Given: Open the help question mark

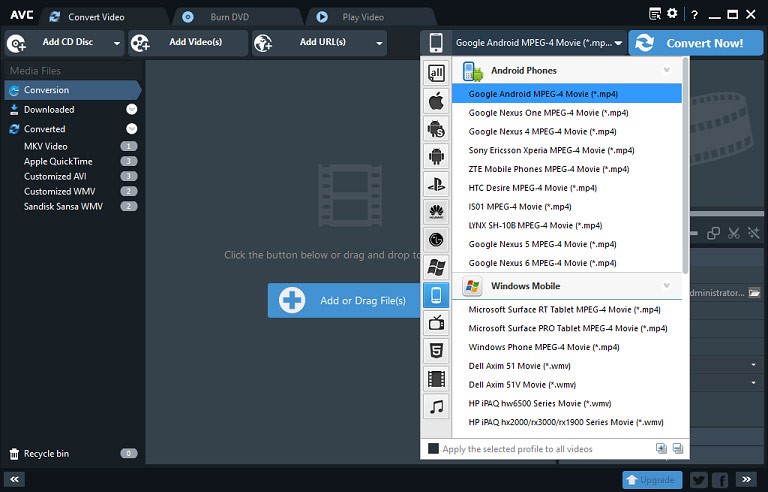Looking at the screenshot, I should (x=694, y=15).
